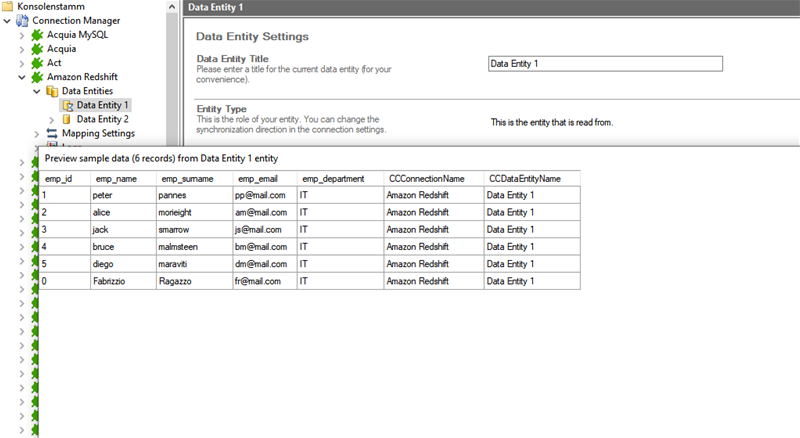
Task: Click the emp_email column header
Action: pyautogui.click(x=260, y=179)
